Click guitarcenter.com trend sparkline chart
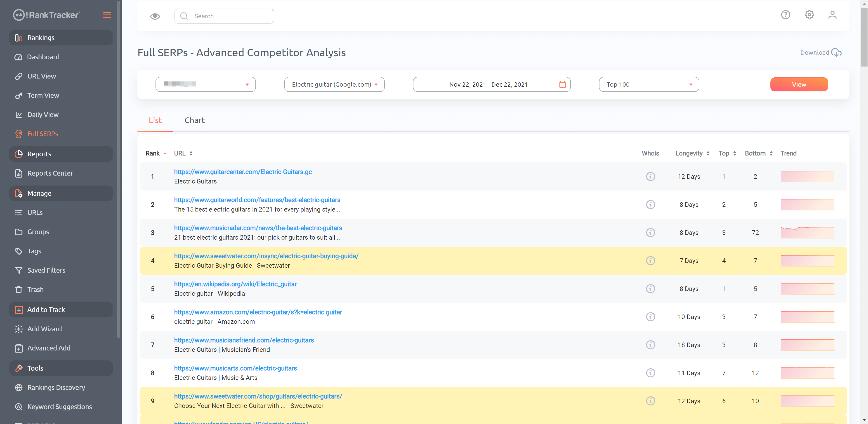The image size is (868, 424). pyautogui.click(x=807, y=176)
